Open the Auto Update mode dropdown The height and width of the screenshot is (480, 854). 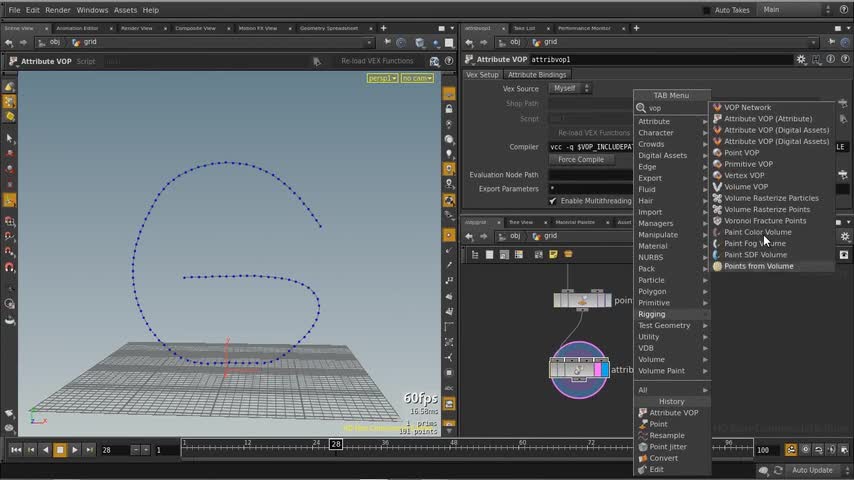point(817,470)
